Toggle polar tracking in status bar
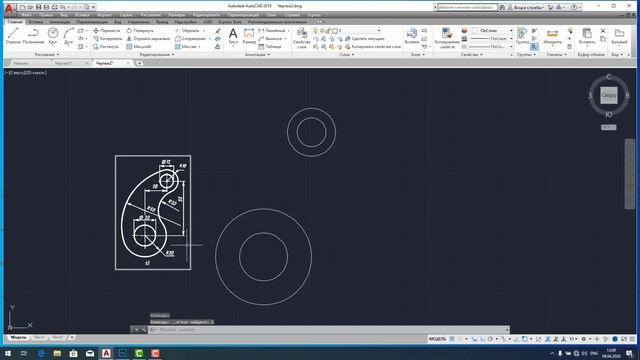 coord(490,339)
